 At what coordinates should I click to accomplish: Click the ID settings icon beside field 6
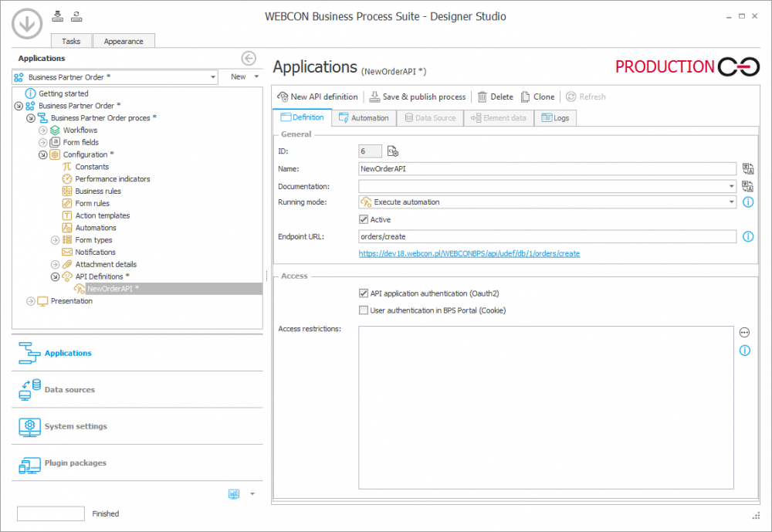pos(392,151)
